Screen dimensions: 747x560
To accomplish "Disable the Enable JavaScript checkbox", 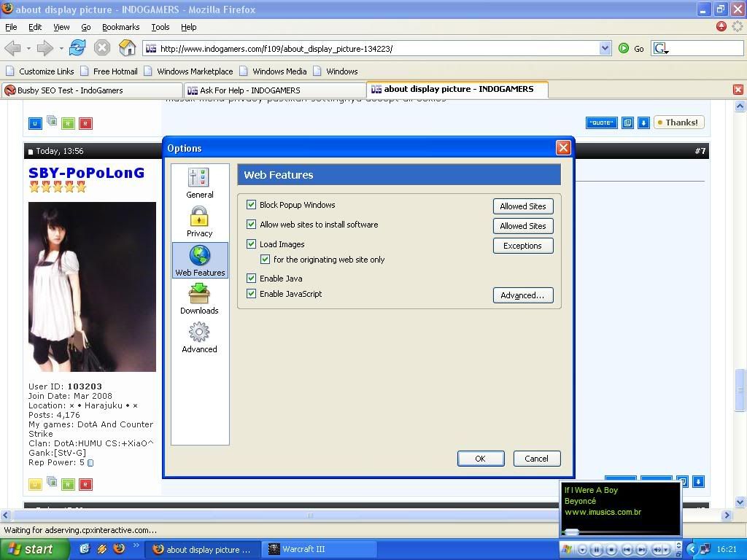I will (x=251, y=293).
